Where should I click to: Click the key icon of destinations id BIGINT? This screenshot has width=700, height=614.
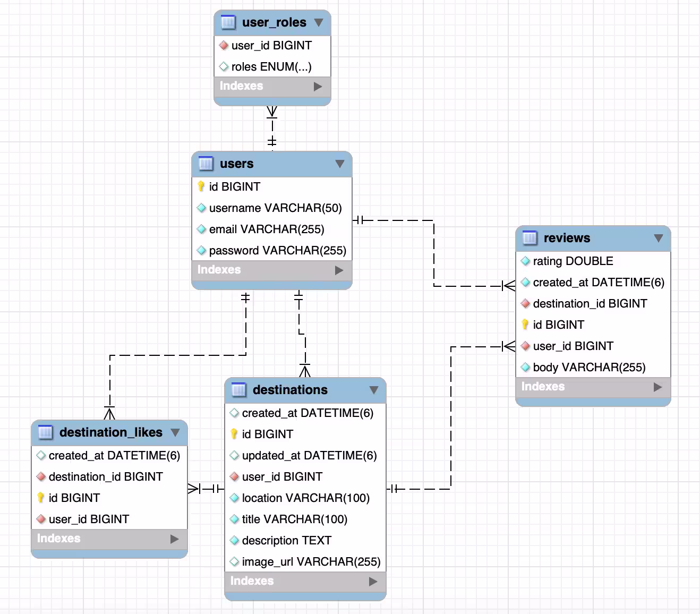pyautogui.click(x=234, y=434)
